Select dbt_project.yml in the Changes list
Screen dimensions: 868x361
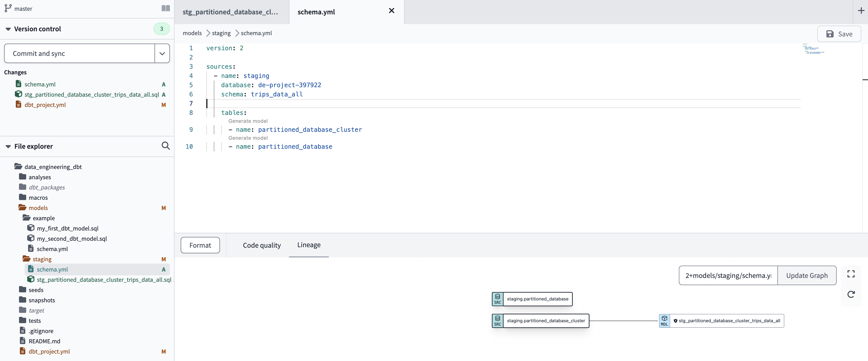click(x=45, y=105)
